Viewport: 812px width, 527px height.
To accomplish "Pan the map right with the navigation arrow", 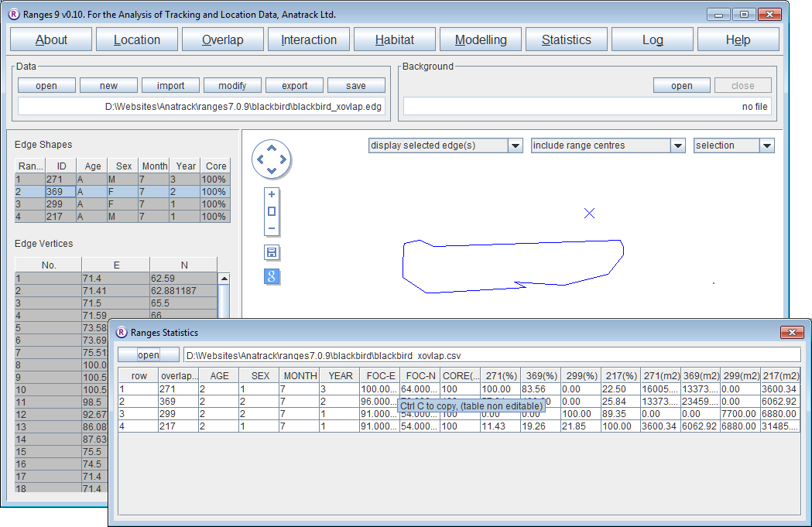I will tap(283, 160).
